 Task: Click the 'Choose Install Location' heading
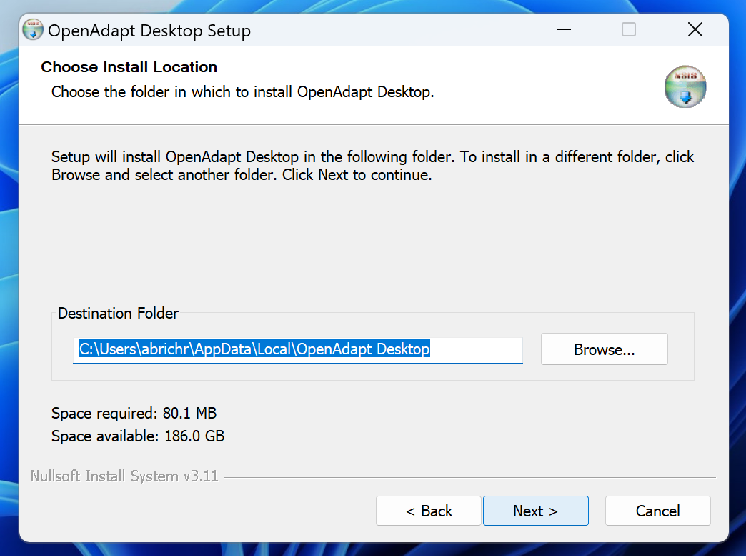point(129,67)
